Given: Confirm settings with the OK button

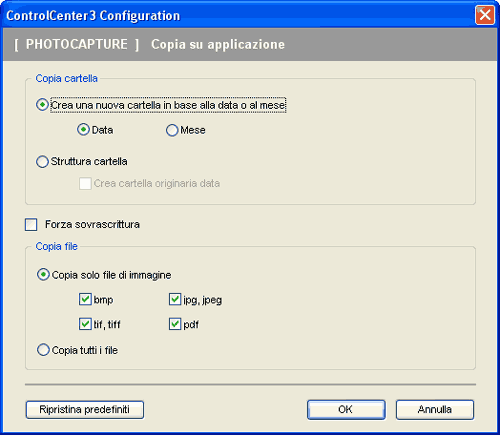Looking at the screenshot, I should [346, 409].
